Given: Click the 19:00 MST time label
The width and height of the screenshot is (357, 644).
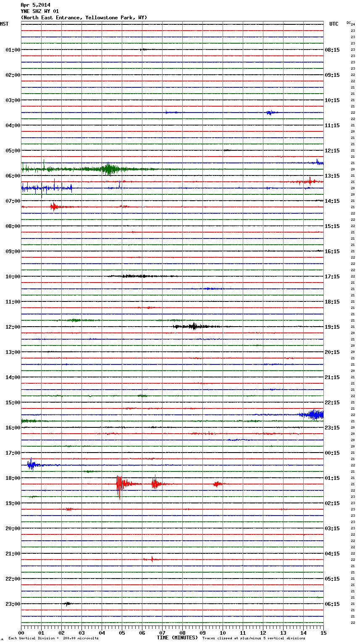Looking at the screenshot, I should tap(13, 503).
